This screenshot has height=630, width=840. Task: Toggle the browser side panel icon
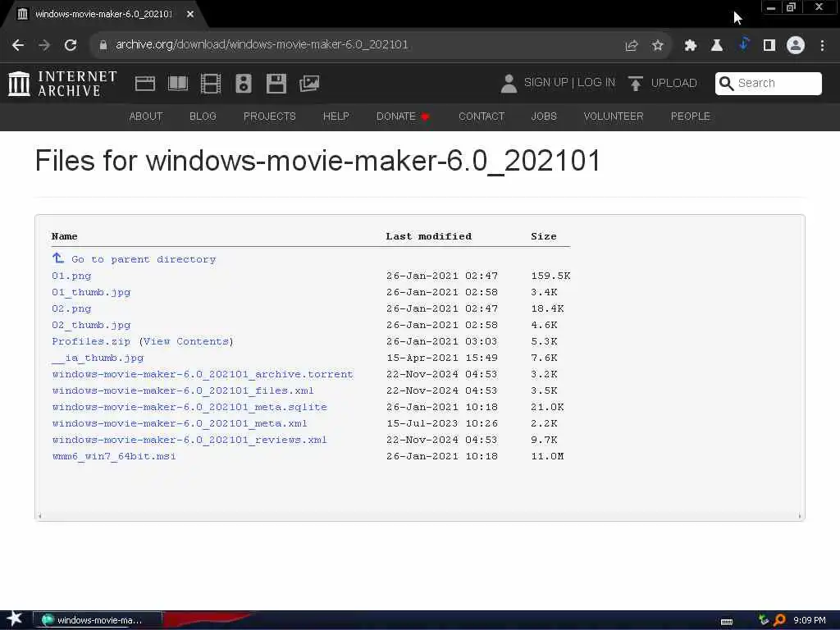[x=769, y=46]
